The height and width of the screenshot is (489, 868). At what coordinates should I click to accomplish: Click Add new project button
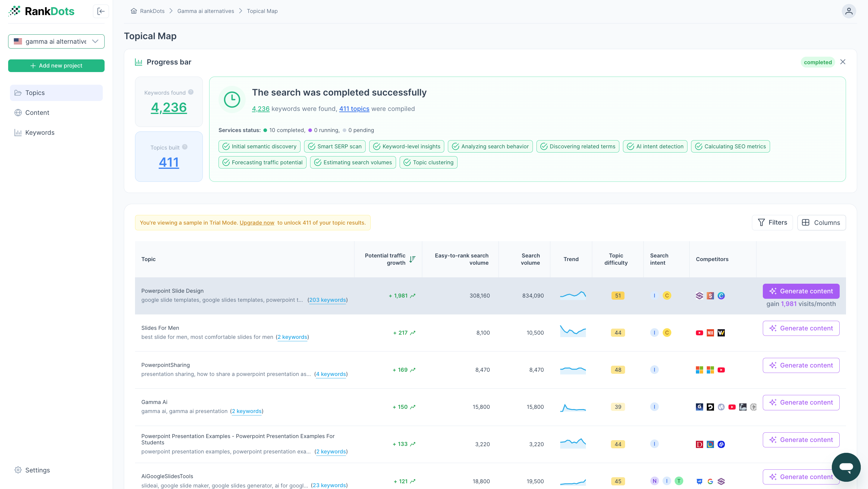(x=56, y=65)
